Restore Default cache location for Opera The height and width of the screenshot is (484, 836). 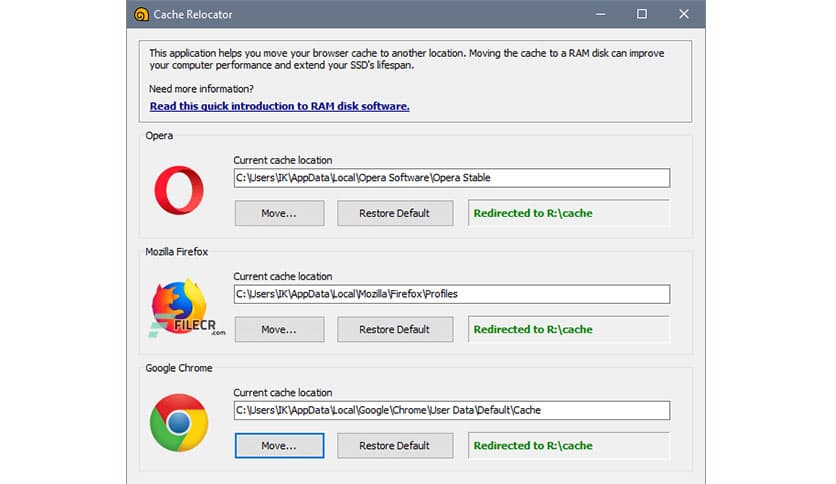click(395, 213)
